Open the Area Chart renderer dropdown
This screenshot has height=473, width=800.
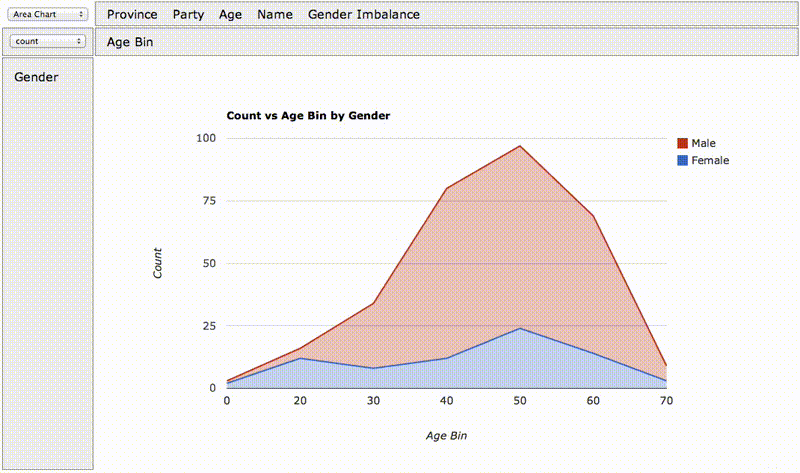pyautogui.click(x=46, y=14)
